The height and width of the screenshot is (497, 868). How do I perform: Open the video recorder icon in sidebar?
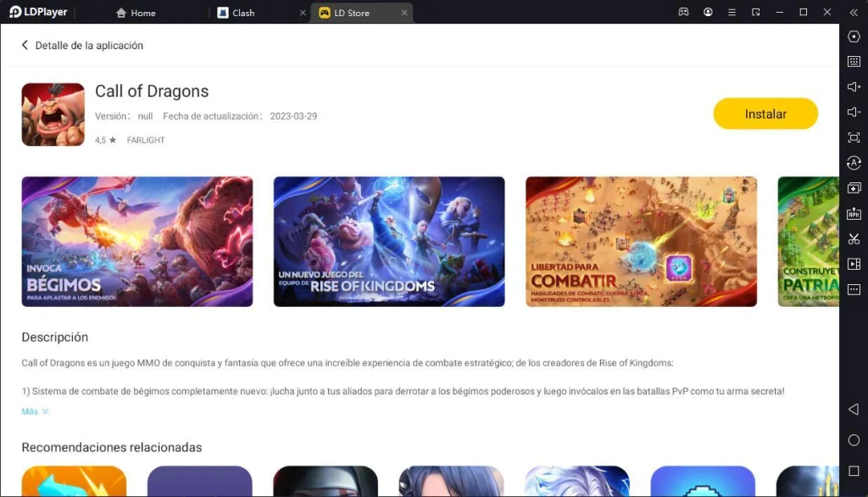(x=854, y=265)
